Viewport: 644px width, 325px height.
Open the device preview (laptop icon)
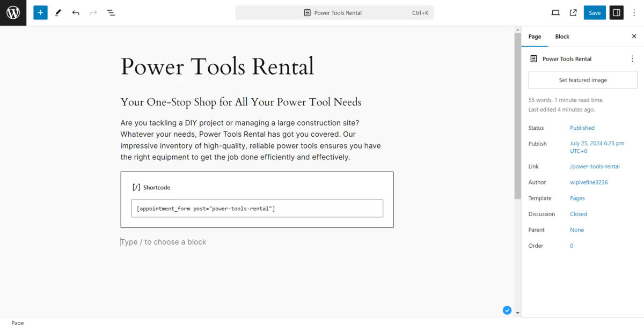555,13
